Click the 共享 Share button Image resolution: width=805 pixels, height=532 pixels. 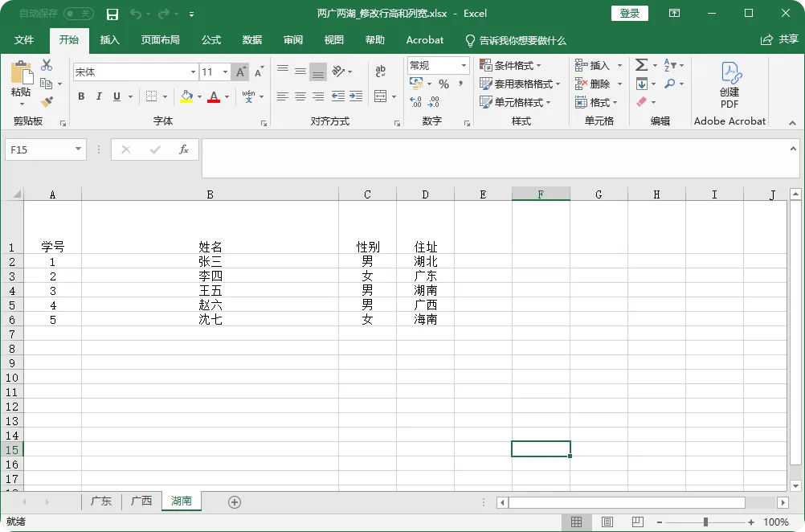pyautogui.click(x=779, y=39)
